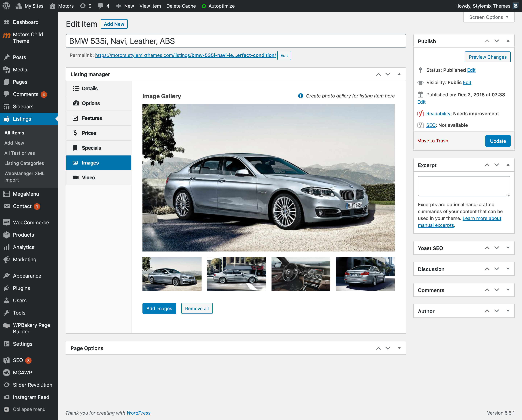Collapse the Listing manager panel with the triangle toggle
The height and width of the screenshot is (420, 522).
pos(399,74)
